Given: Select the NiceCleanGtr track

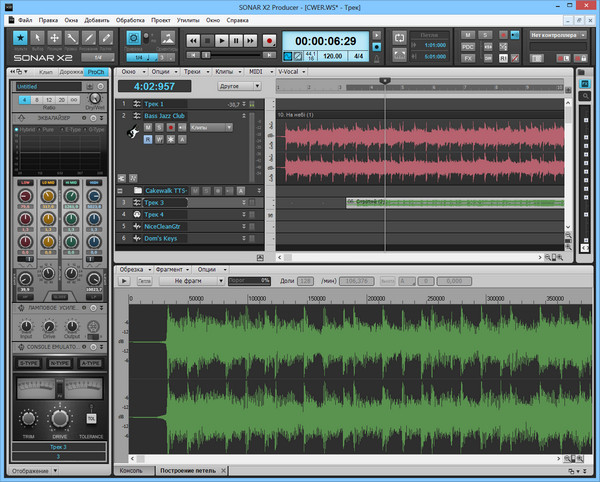Looking at the screenshot, I should [x=160, y=226].
